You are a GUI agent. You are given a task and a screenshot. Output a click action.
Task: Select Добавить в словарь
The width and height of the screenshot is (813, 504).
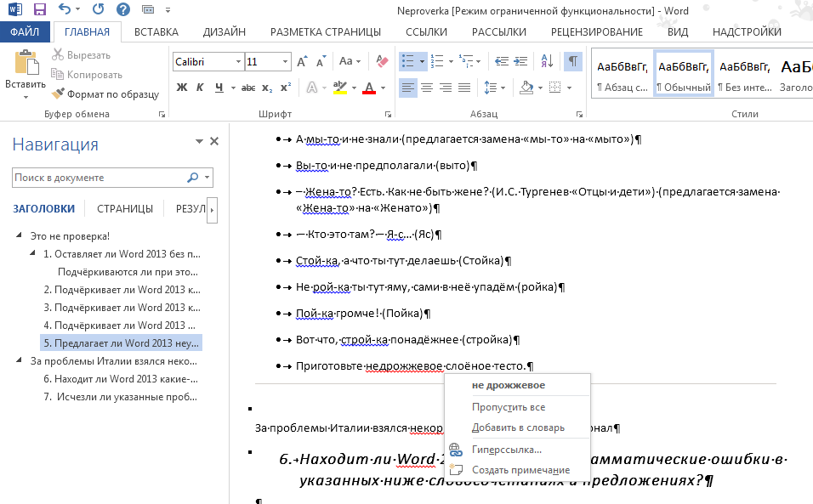(517, 428)
